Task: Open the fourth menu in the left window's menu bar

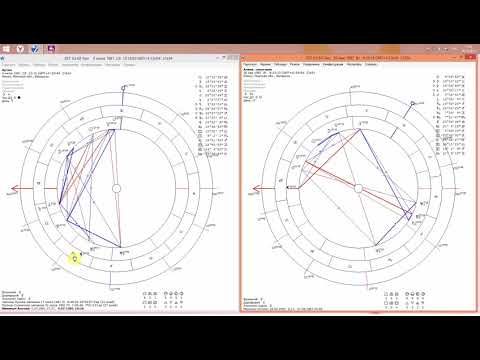Action: click(x=53, y=65)
